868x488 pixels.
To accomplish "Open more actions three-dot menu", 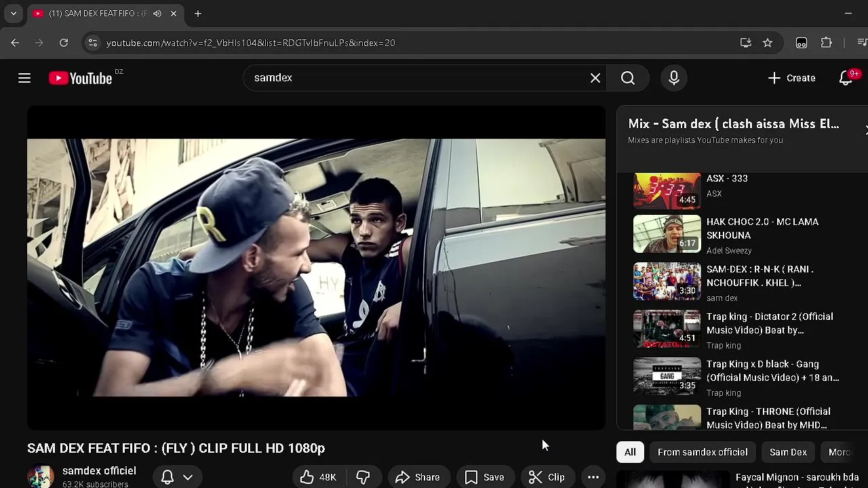I will pyautogui.click(x=593, y=477).
